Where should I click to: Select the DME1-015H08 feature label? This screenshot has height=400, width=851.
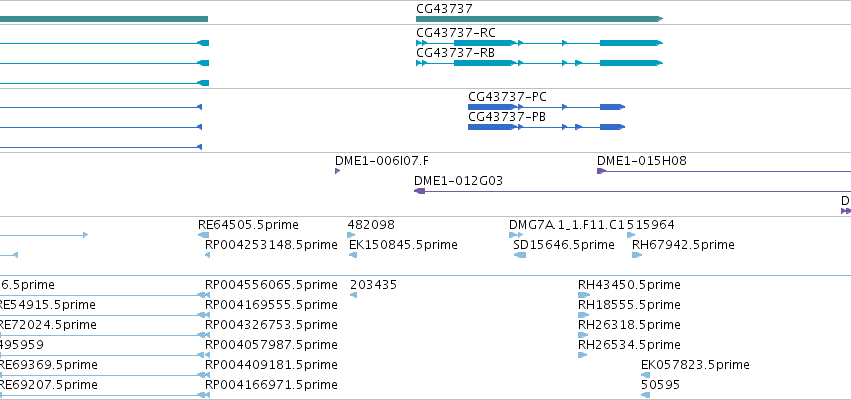642,161
